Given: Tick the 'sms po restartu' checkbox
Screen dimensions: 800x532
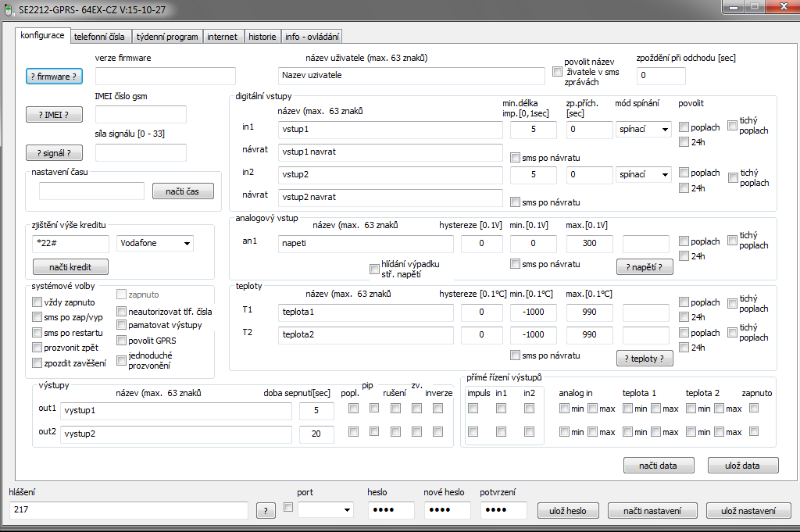Looking at the screenshot, I should (37, 333).
